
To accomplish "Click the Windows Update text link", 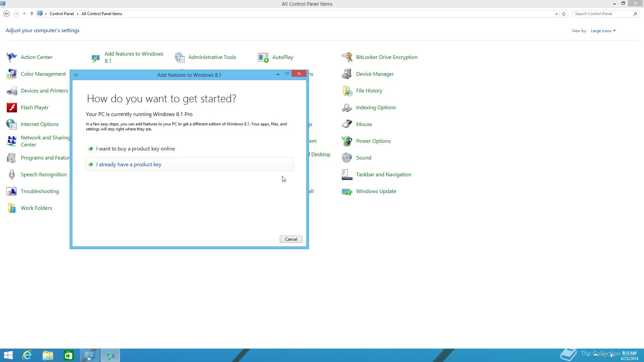I will pos(376,191).
